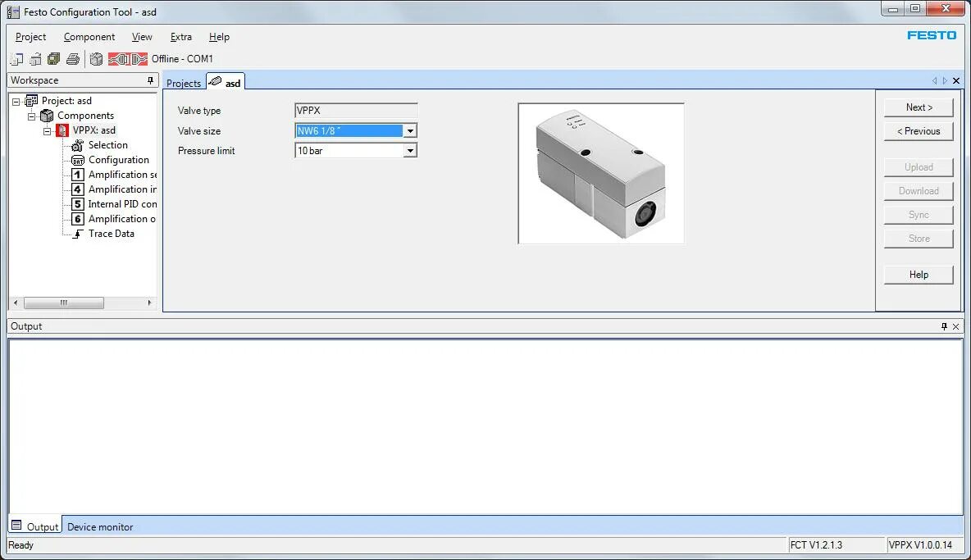Click the Save floppy disk toolbar icon
The image size is (971, 560).
(54, 59)
